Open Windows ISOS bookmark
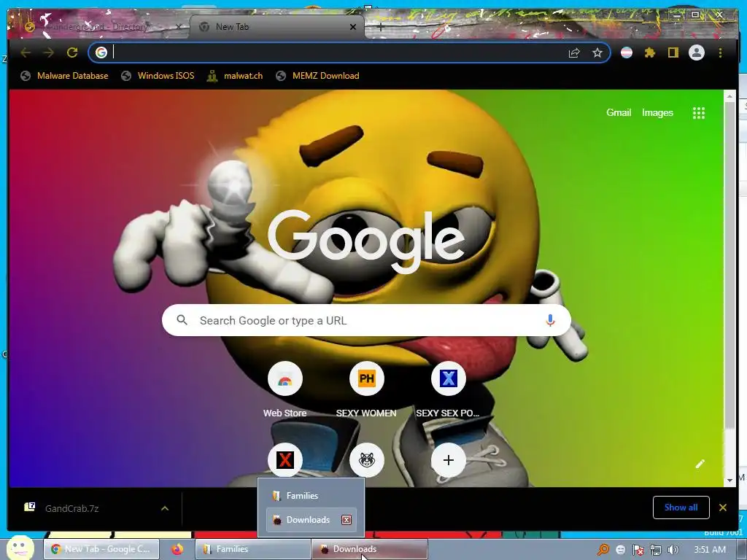Viewport: 747px width, 560px height. coord(158,76)
